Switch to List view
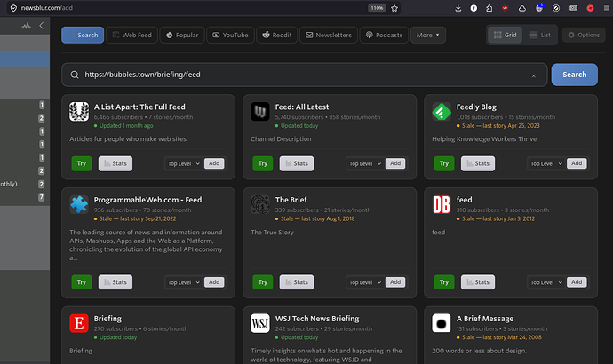This screenshot has width=613, height=364. (540, 36)
